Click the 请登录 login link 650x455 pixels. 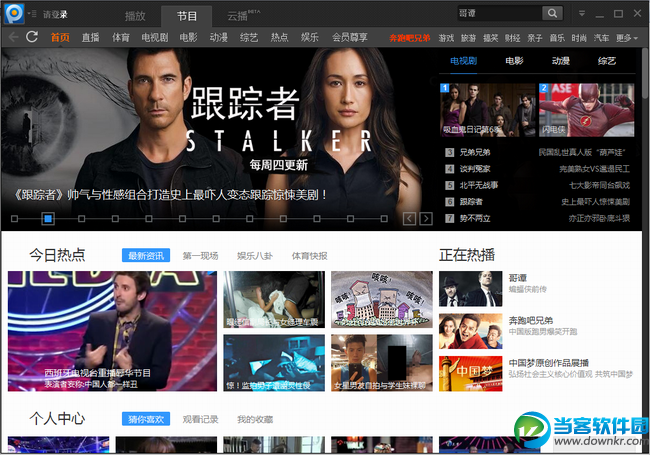point(55,15)
